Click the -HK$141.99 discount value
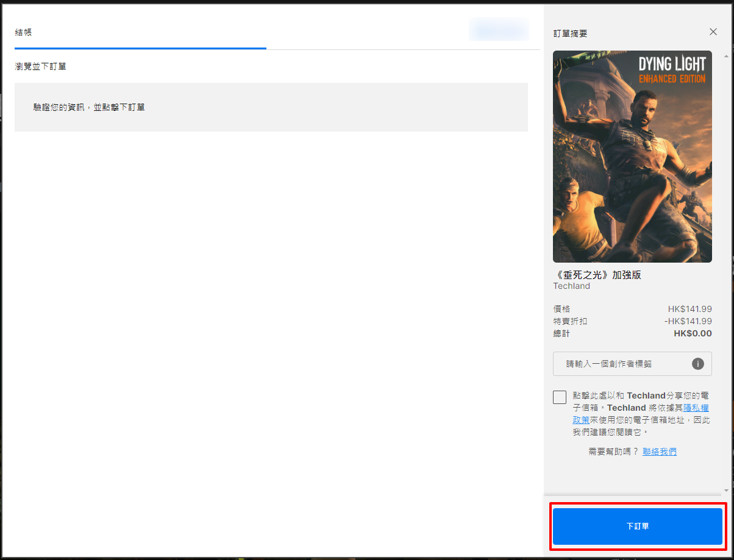This screenshot has height=560, width=734. tap(688, 321)
